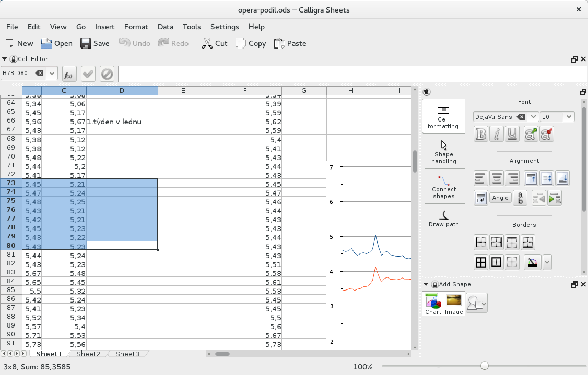Align cell content to top
Viewport: 588px width, 375px height.
tap(531, 178)
